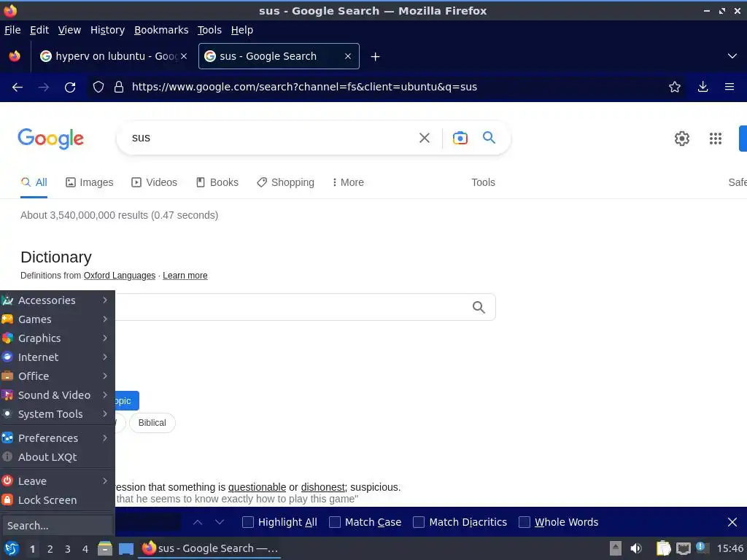747x560 pixels.
Task: Follow the dishonest definition link
Action: [x=323, y=487]
